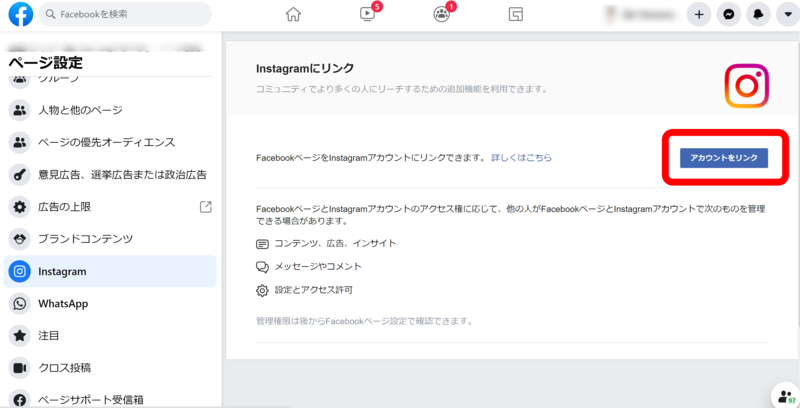This screenshot has width=800, height=408.
Task: Open the notifications bell icon
Action: click(x=758, y=15)
